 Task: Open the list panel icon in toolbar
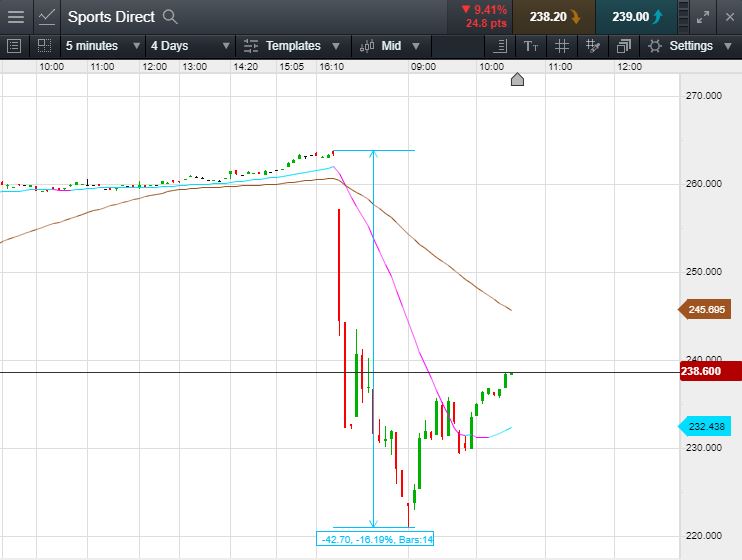point(14,46)
